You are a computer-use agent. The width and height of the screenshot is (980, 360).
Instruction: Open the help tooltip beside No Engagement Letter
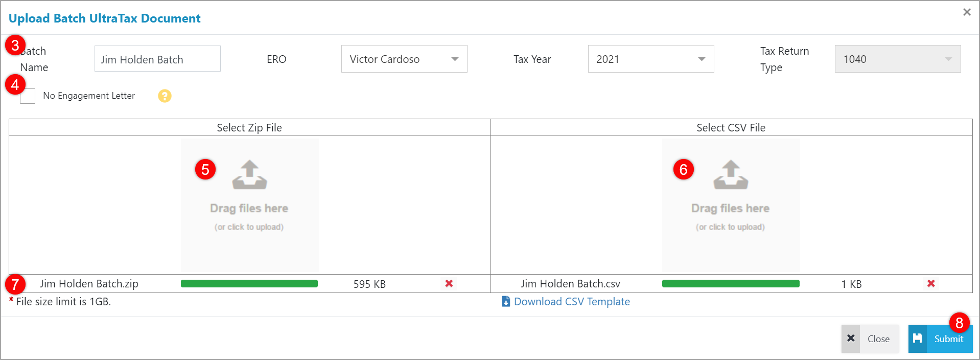coord(164,96)
